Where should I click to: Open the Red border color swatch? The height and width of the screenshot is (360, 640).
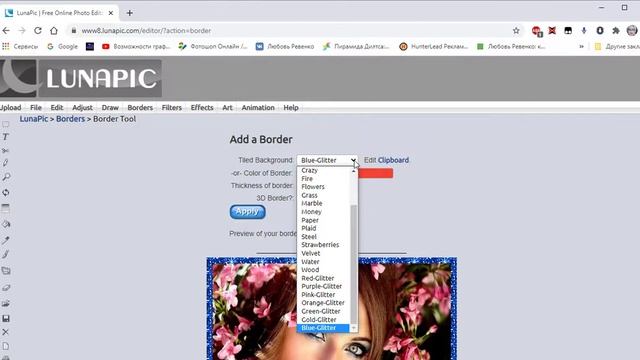pos(376,173)
